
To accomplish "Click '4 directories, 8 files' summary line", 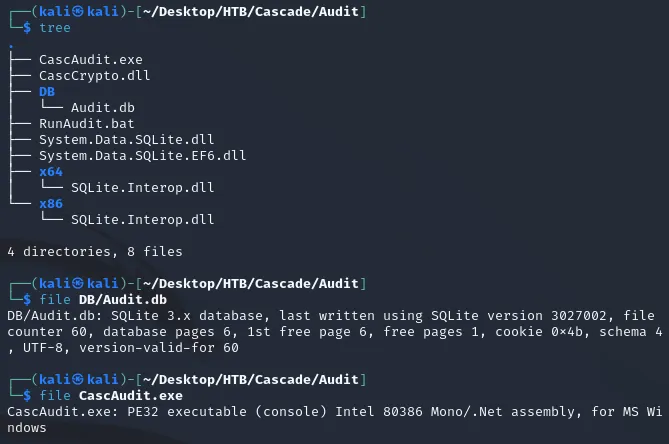I will (95, 252).
